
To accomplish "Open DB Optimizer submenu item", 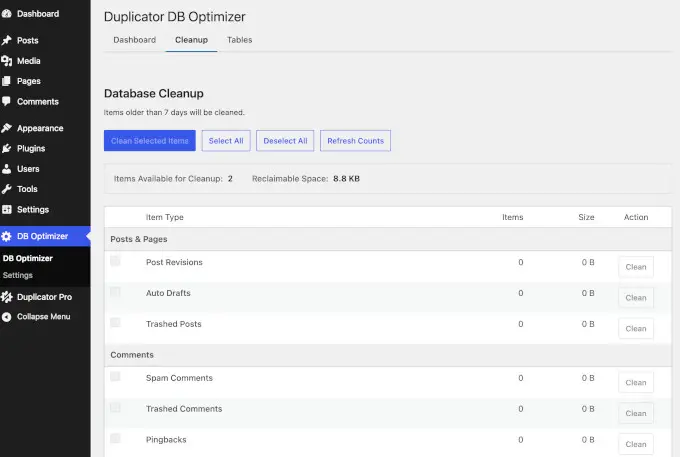I will 28,258.
